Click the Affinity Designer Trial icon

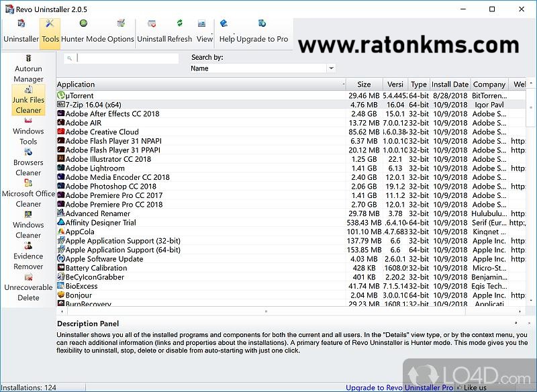pos(61,222)
